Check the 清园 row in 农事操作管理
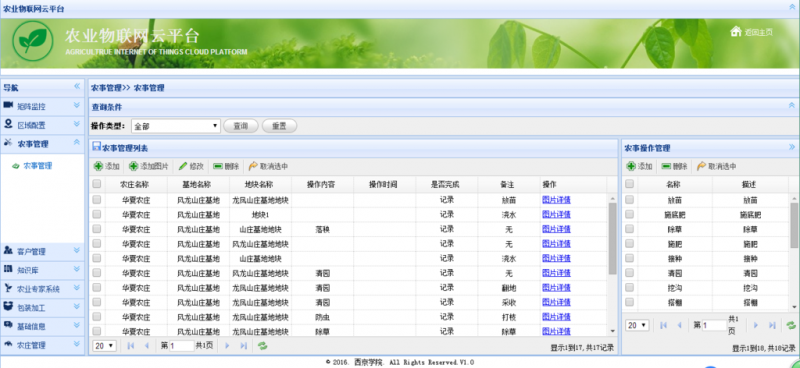The width and height of the screenshot is (800, 368). (x=630, y=273)
